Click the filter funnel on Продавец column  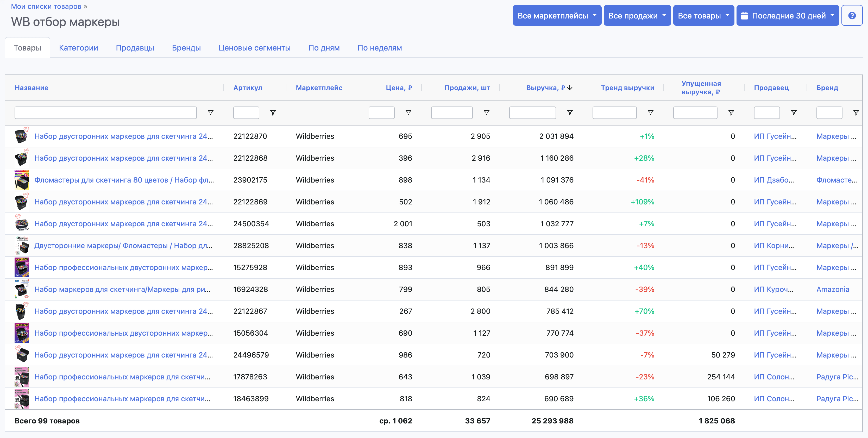[794, 112]
